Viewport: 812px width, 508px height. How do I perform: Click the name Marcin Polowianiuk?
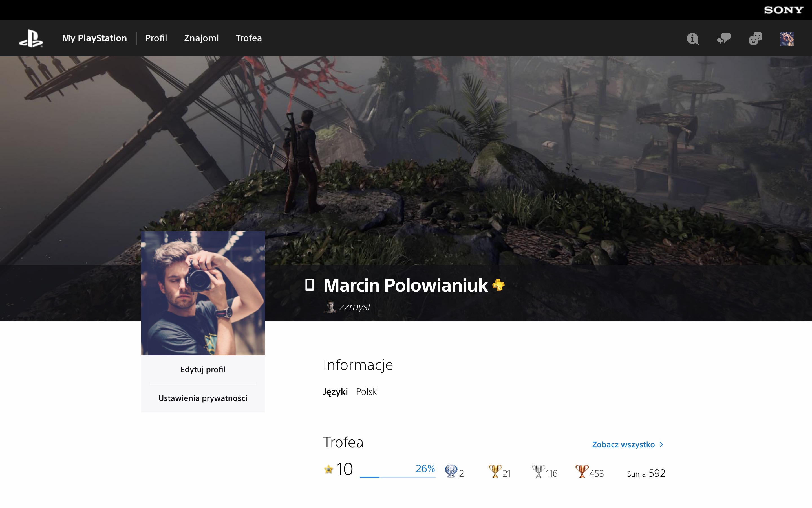click(x=405, y=285)
